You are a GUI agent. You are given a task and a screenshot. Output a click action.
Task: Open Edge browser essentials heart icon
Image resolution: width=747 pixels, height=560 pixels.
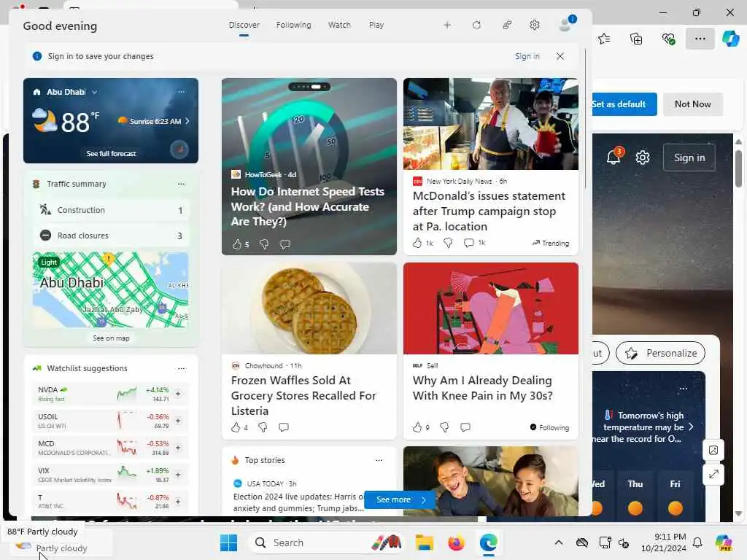coord(668,39)
